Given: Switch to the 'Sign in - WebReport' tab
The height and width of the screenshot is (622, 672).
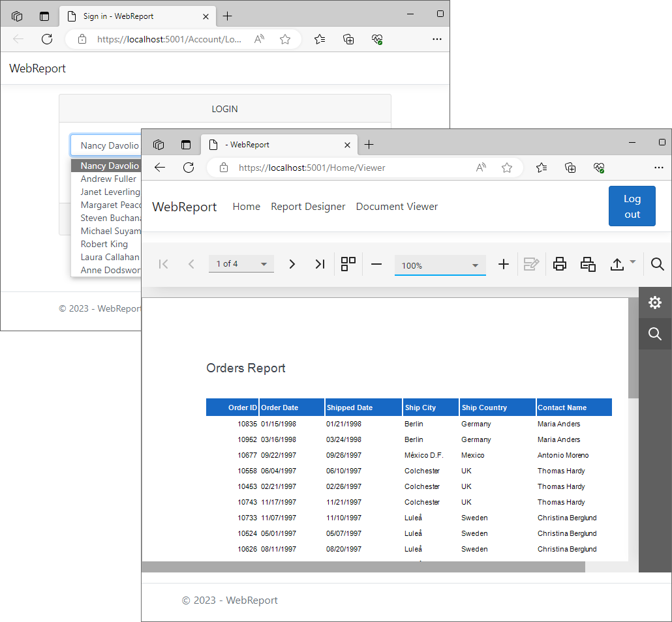Looking at the screenshot, I should [137, 16].
